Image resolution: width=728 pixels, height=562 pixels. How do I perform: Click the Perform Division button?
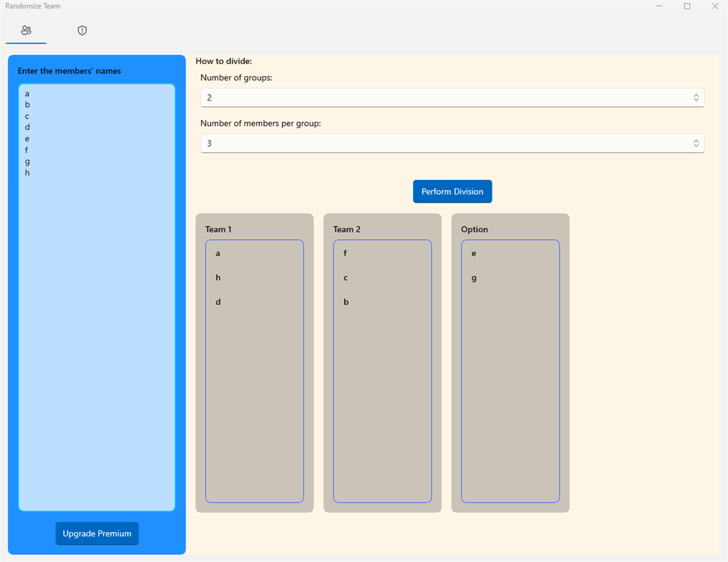(x=452, y=191)
